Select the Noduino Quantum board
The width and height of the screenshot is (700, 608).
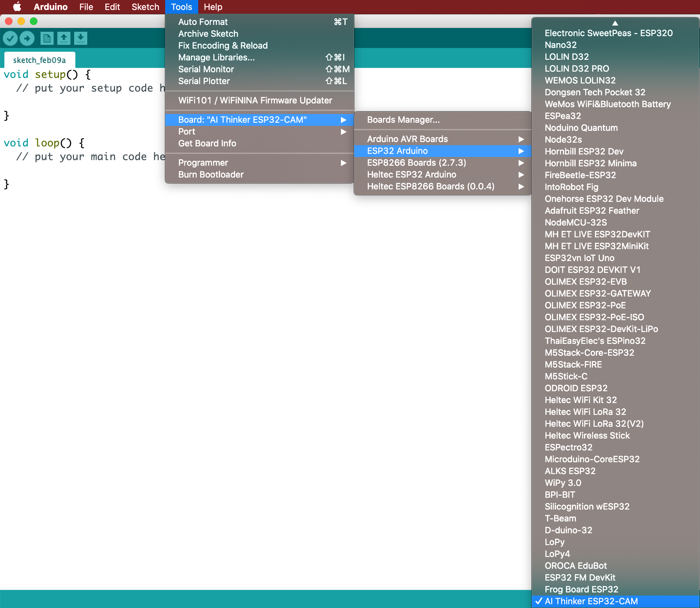[x=616, y=128]
